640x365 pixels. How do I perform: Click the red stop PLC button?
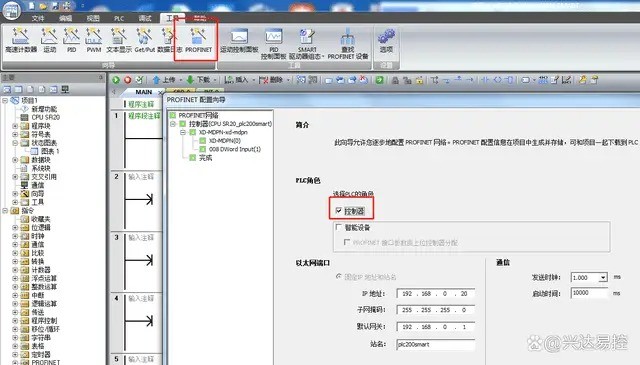pyautogui.click(x=128, y=80)
